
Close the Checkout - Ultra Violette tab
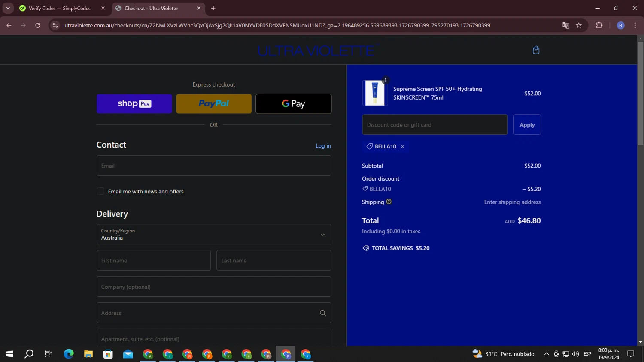coord(199,8)
